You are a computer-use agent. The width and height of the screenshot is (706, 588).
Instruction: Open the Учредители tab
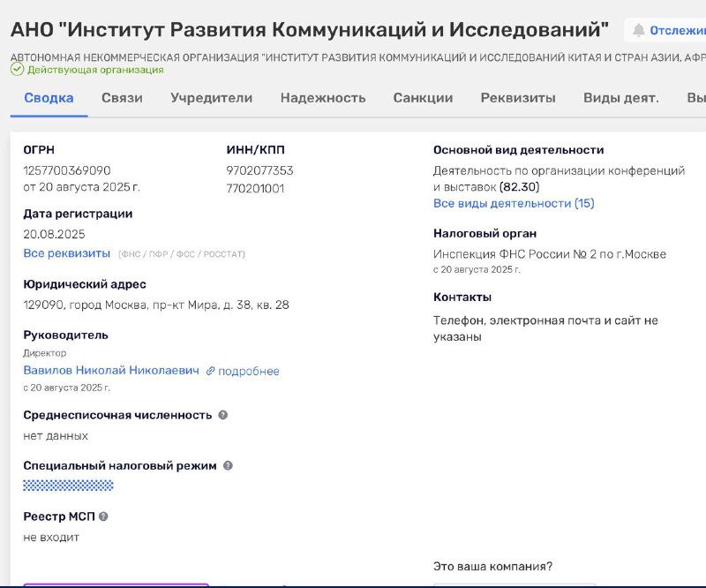(x=211, y=98)
